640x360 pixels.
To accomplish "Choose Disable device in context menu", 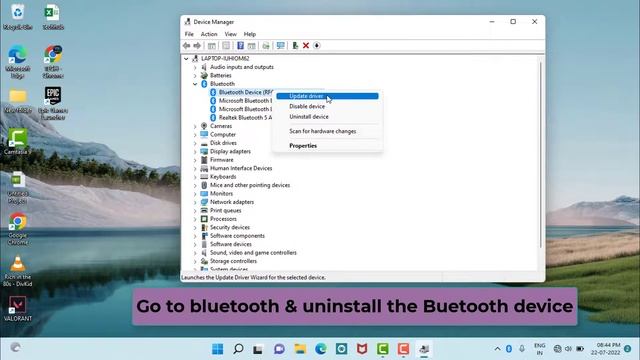I will point(327,107).
